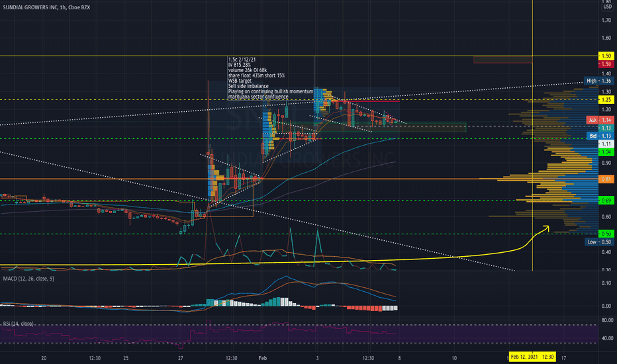Click the 0.90 price scale value
This screenshot has width=617, height=364.
click(606, 163)
